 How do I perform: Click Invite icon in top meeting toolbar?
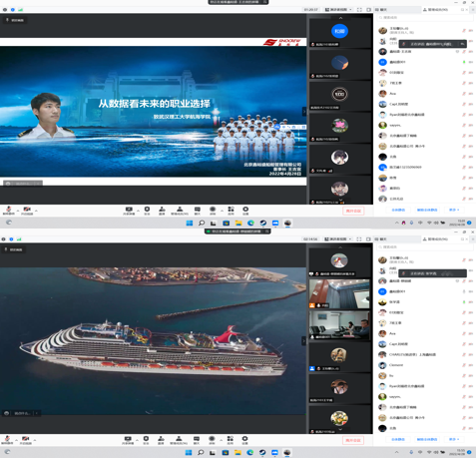click(162, 211)
